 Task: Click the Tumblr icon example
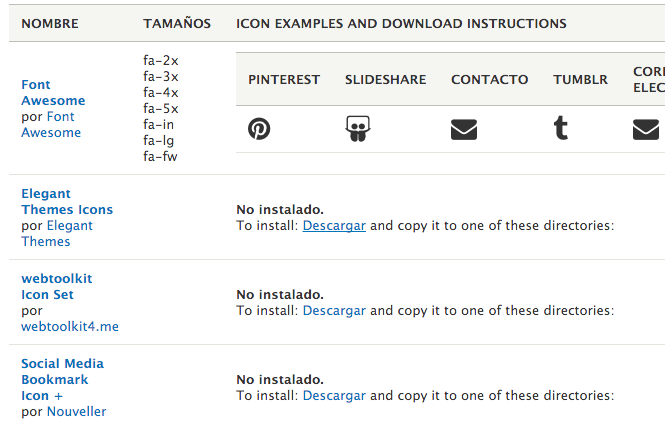pyautogui.click(x=561, y=128)
